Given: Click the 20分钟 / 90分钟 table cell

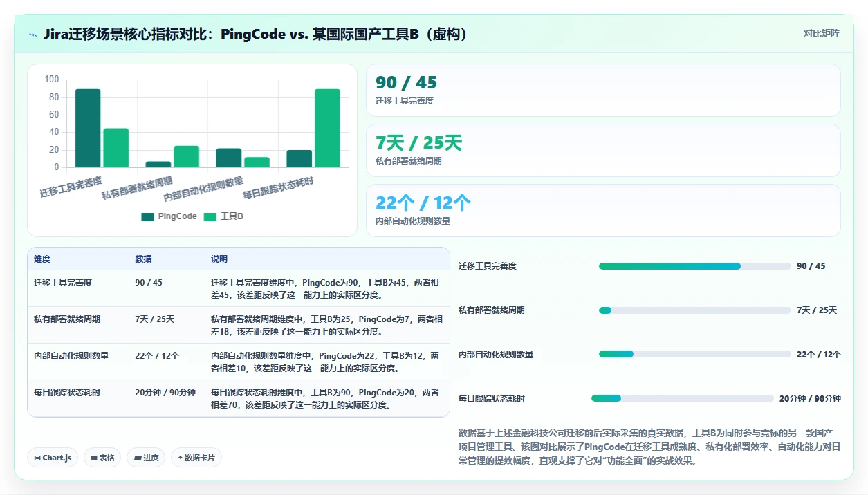Looking at the screenshot, I should (x=165, y=393).
